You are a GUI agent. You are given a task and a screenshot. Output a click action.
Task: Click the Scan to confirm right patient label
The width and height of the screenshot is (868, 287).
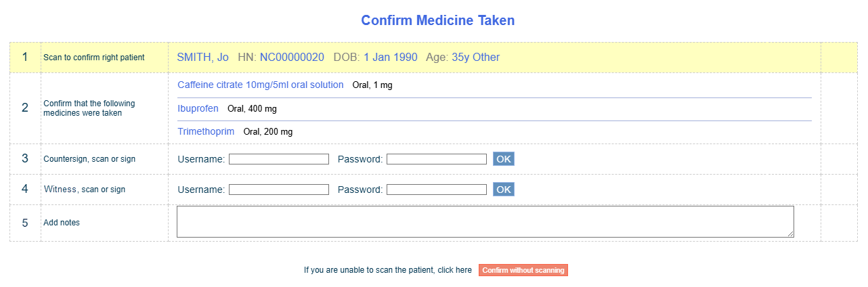pyautogui.click(x=94, y=58)
